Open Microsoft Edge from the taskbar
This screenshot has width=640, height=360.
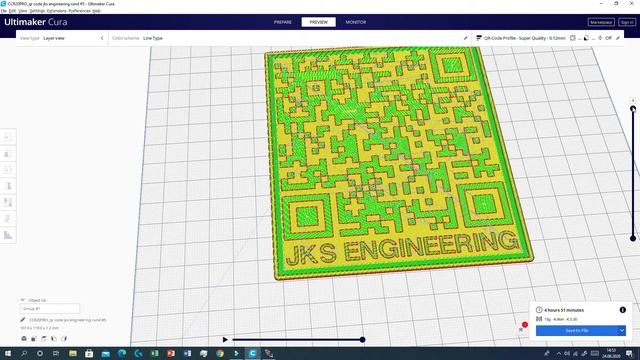pos(122,353)
